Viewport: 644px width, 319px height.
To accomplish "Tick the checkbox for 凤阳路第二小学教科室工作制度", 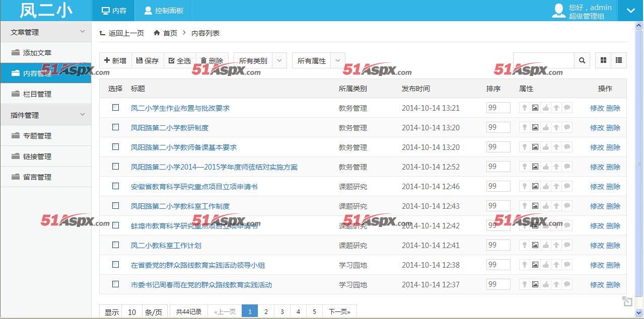I will [x=115, y=205].
